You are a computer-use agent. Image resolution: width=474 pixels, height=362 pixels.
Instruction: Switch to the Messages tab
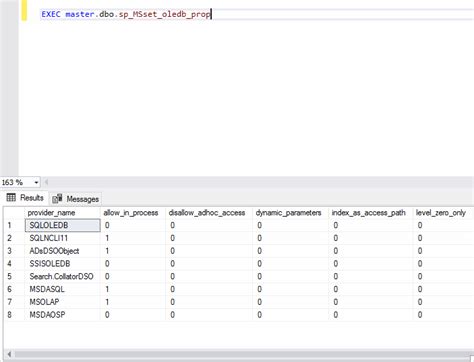[x=76, y=199]
